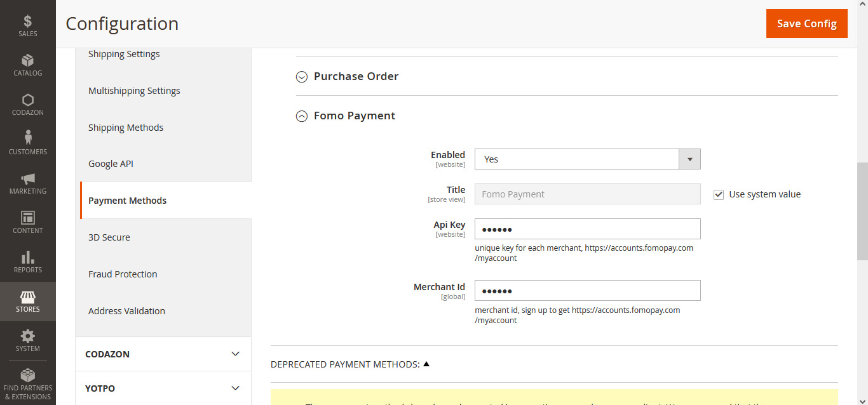Screen dimensions: 868x405
Task: Open the Sales menu icon
Action: click(x=27, y=22)
